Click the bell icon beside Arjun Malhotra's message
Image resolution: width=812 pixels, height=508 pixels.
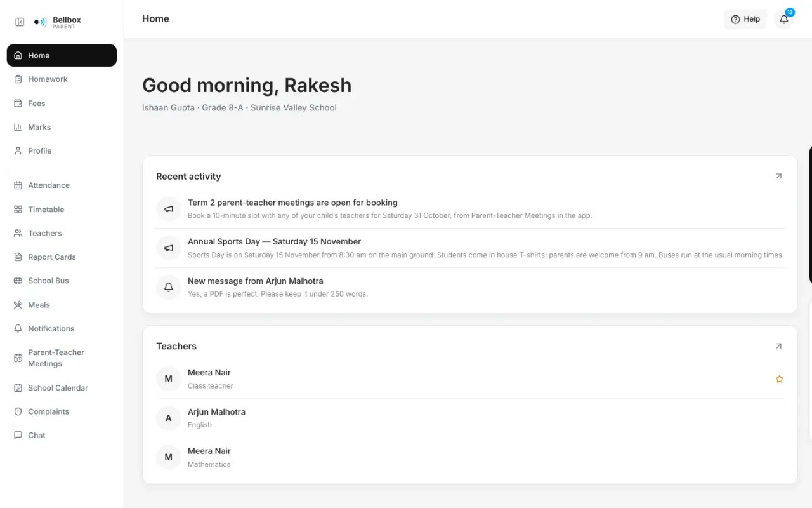coord(169,287)
